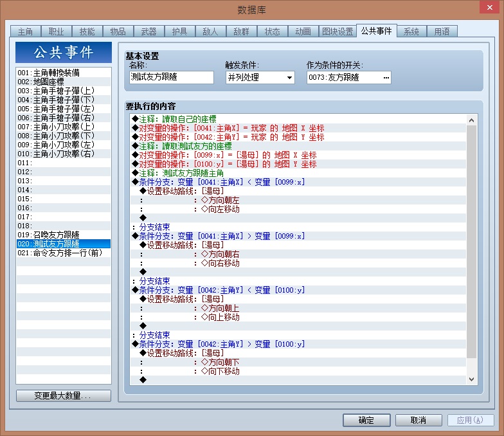Image resolution: width=504 pixels, height=436 pixels.
Task: Open the 武器 tab
Action: click(x=149, y=32)
